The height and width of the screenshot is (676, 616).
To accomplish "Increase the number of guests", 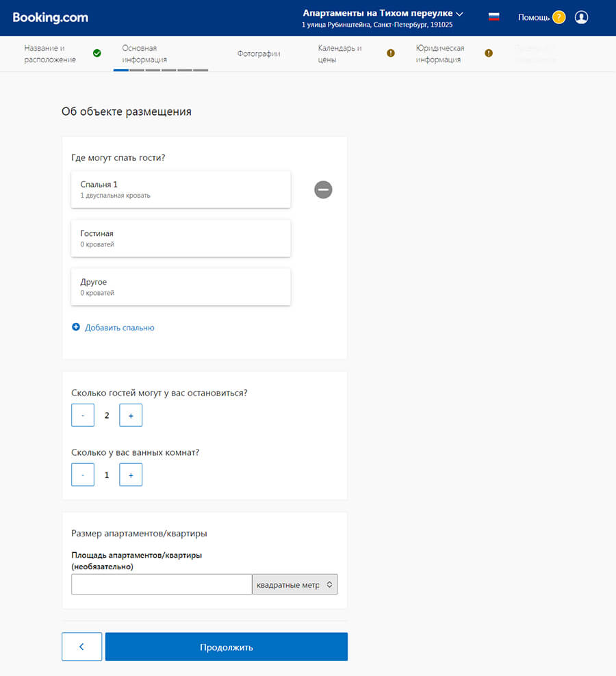I will click(x=131, y=415).
